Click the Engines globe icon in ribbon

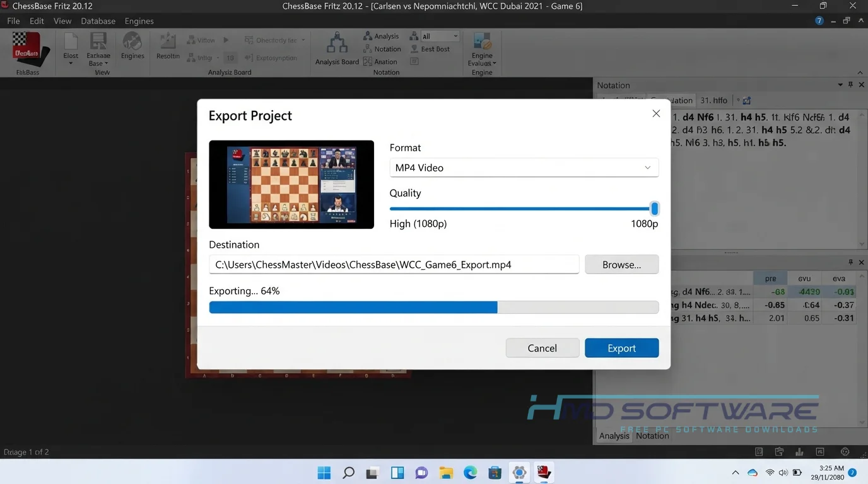click(132, 41)
